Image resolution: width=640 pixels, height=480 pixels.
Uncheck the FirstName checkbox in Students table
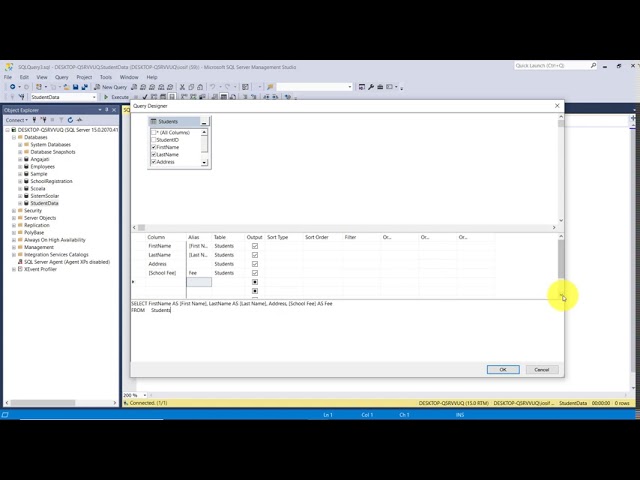tap(153, 147)
